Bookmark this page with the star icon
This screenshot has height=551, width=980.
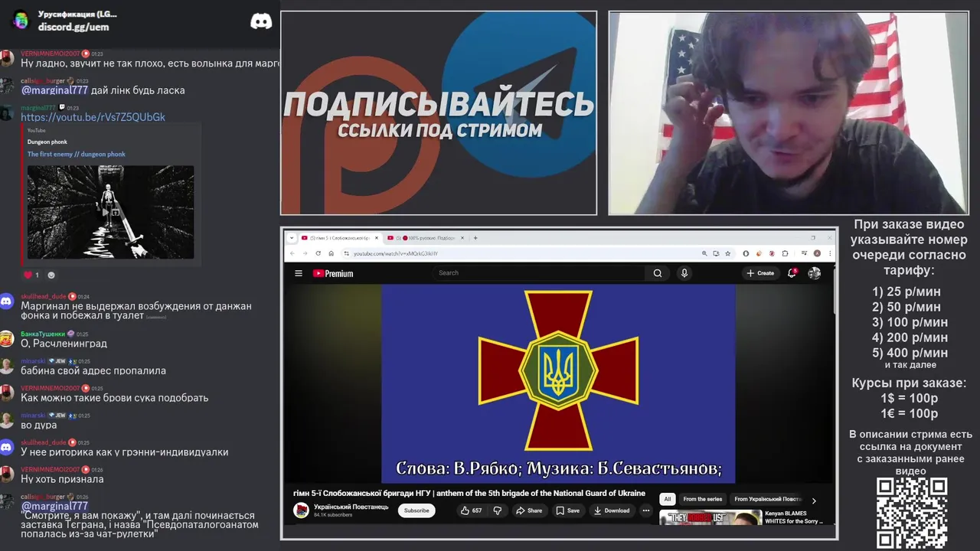click(727, 253)
